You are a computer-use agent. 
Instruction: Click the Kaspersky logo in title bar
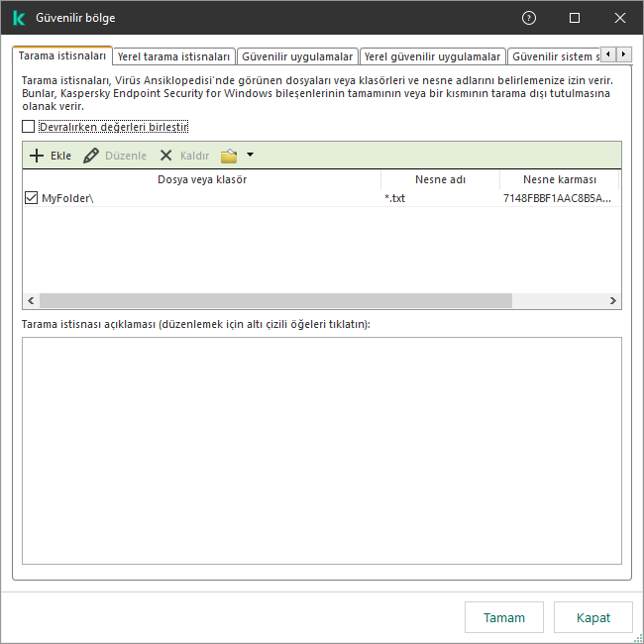point(19,18)
